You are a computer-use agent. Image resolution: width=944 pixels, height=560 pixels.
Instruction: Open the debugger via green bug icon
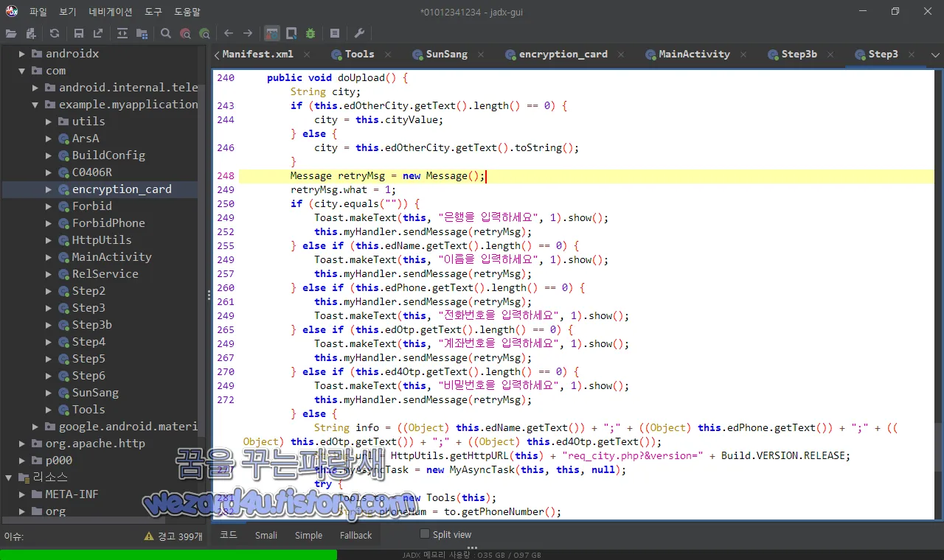[310, 33]
